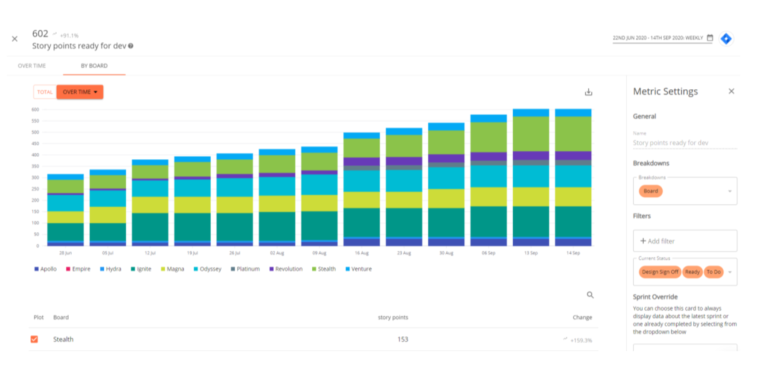Click the Total view button
This screenshot has width=768, height=369.
(45, 92)
